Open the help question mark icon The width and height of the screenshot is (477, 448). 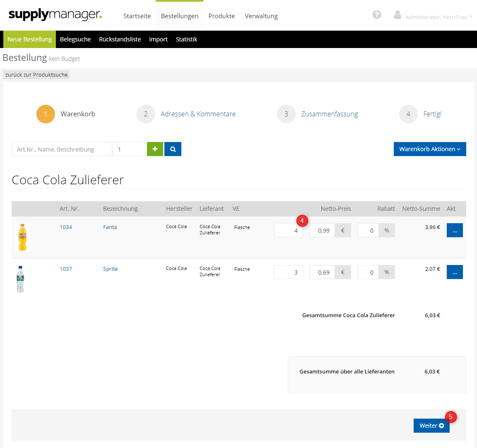377,15
